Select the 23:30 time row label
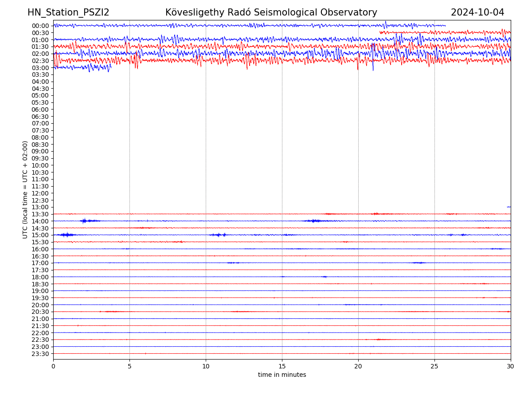This screenshot has width=532, height=399. point(40,354)
